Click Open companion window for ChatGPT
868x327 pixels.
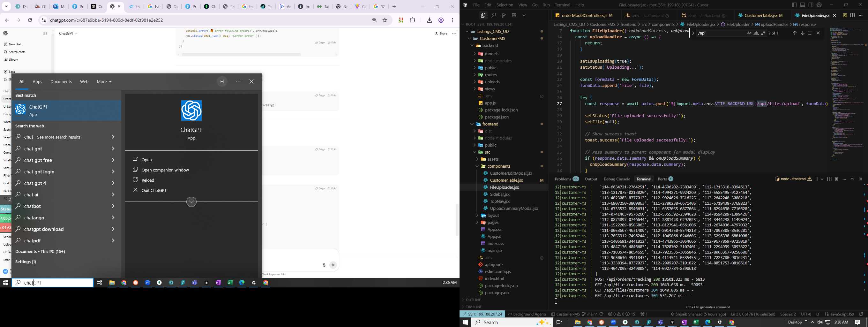165,170
